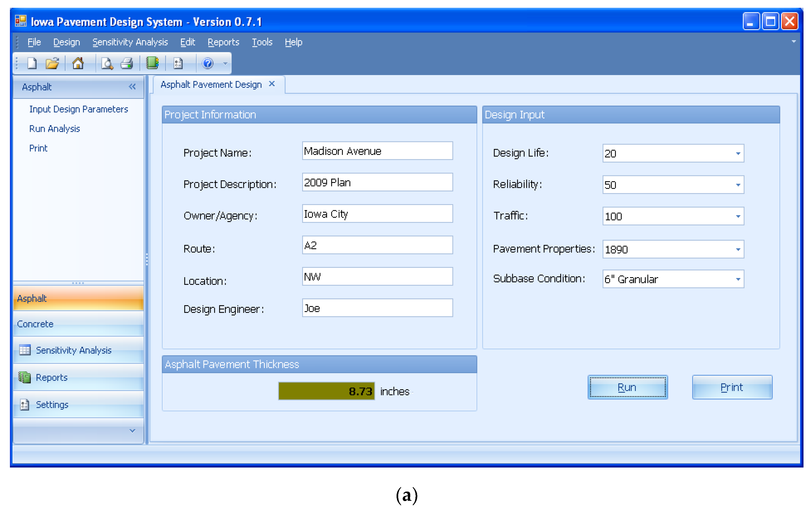
Task: Click the blue Help question mark icon
Action: (207, 63)
